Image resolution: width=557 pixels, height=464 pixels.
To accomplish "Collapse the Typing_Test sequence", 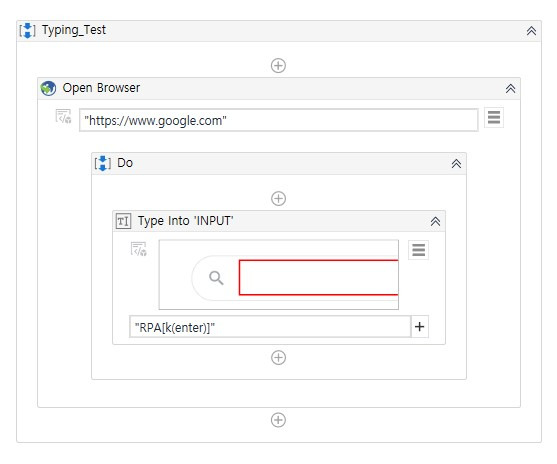I will tap(531, 31).
